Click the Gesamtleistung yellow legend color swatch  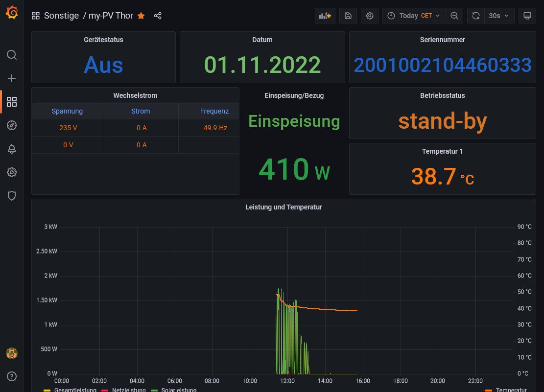coord(47,390)
